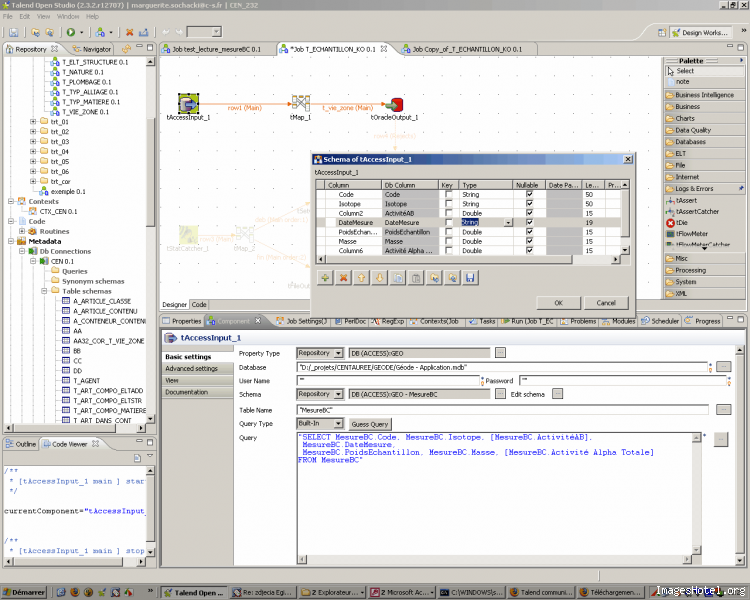The height and width of the screenshot is (600, 750).
Task: Click the red remove column icon
Action: coord(343,277)
